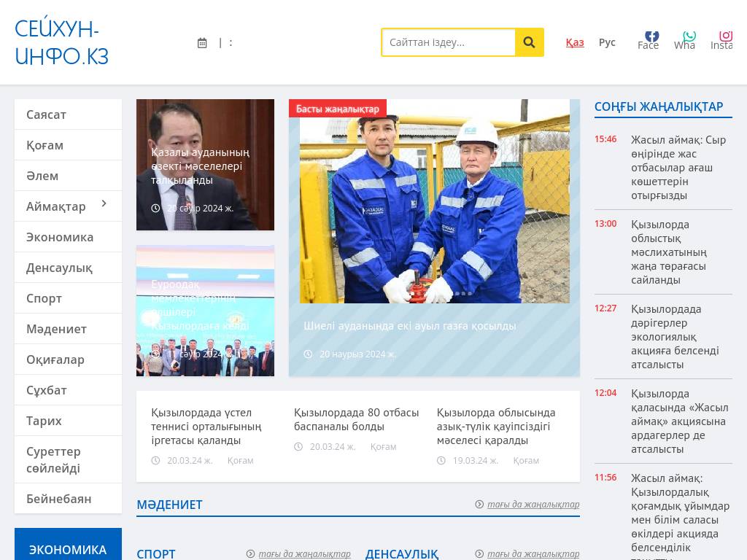This screenshot has width=747, height=560.
Task: Click the carousel slider pagination dots
Action: click(460, 293)
